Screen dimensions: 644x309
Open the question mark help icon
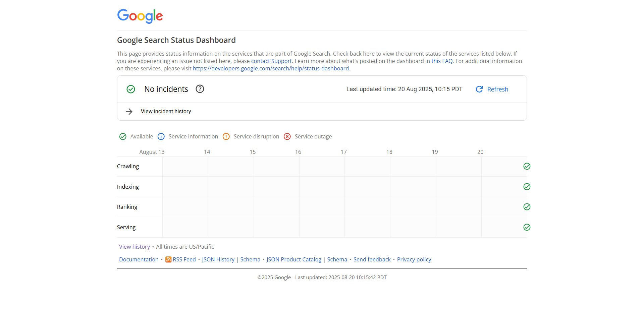200,89
